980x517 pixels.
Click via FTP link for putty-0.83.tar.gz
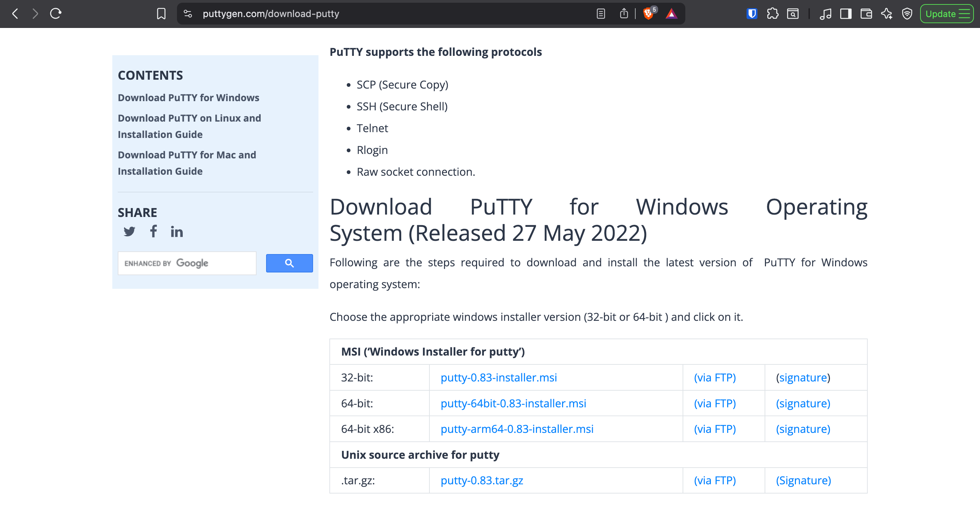tap(715, 481)
